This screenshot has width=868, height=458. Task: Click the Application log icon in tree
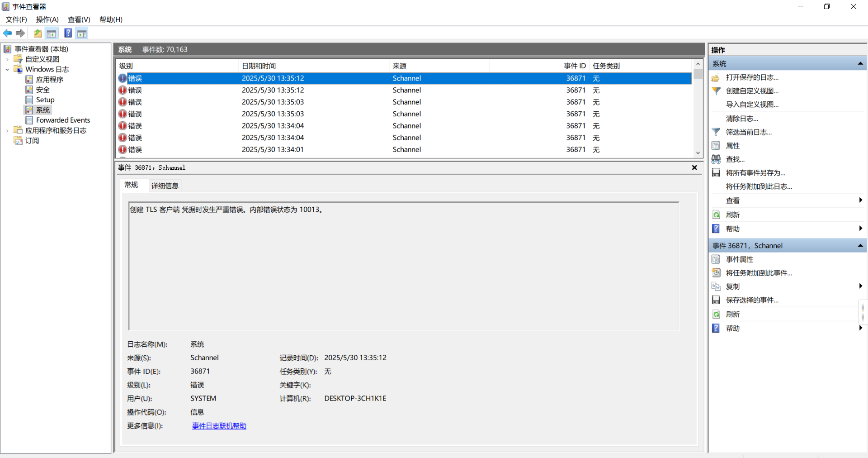click(29, 80)
